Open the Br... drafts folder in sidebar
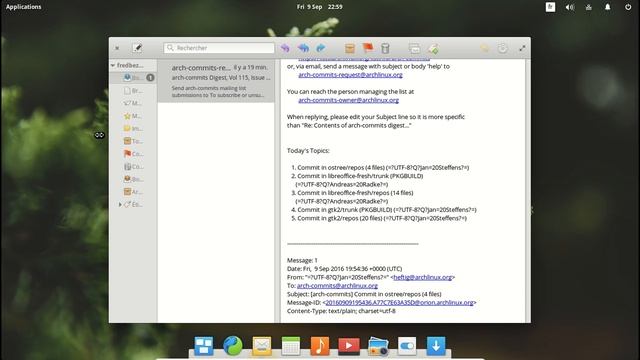 [134, 90]
